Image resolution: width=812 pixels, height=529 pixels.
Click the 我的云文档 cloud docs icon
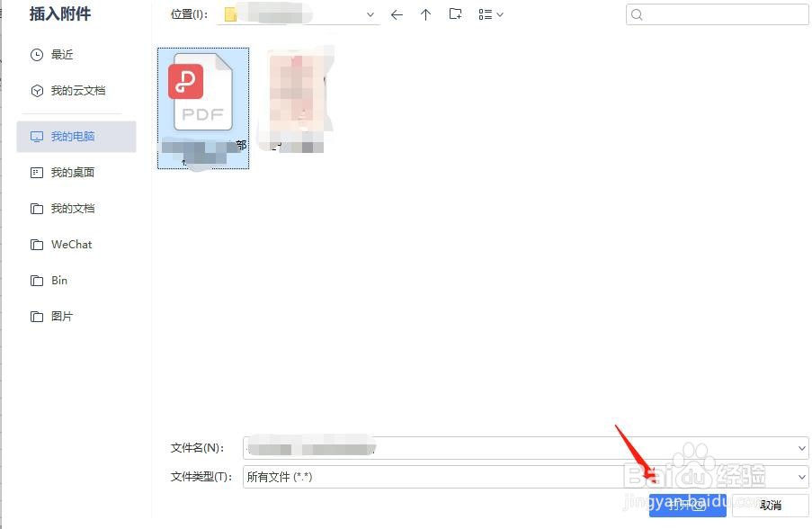click(36, 90)
